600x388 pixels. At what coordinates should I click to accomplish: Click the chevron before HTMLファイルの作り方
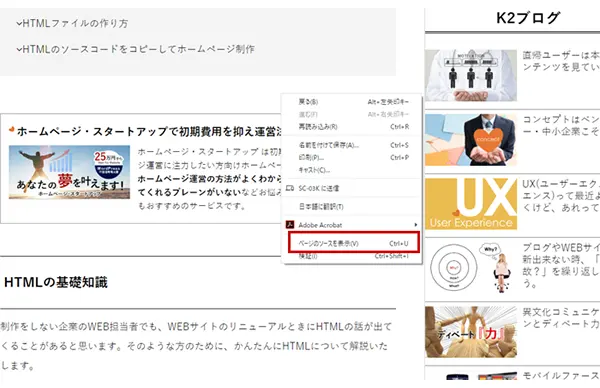tap(19, 24)
